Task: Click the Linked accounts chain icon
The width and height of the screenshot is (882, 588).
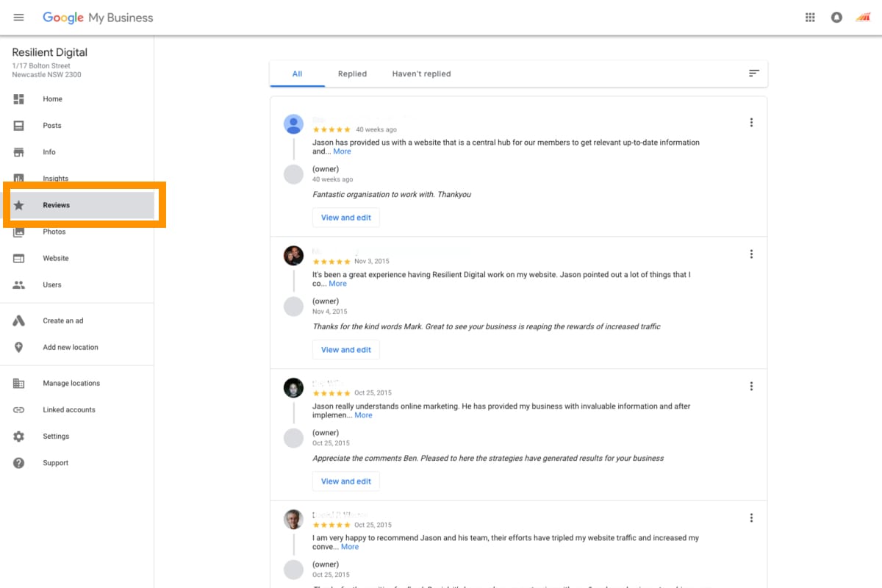Action: tap(19, 410)
